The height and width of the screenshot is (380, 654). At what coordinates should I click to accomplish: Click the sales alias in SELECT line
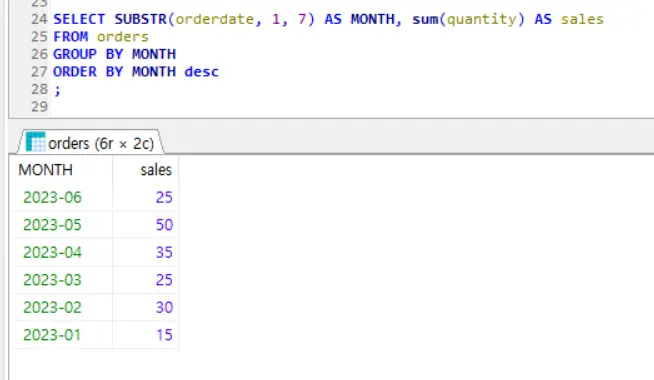(x=582, y=19)
